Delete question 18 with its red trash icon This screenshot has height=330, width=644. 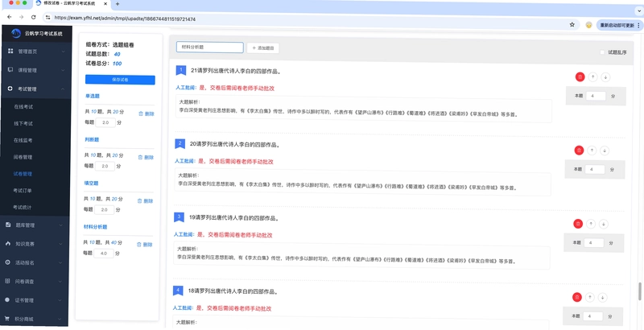pyautogui.click(x=576, y=297)
